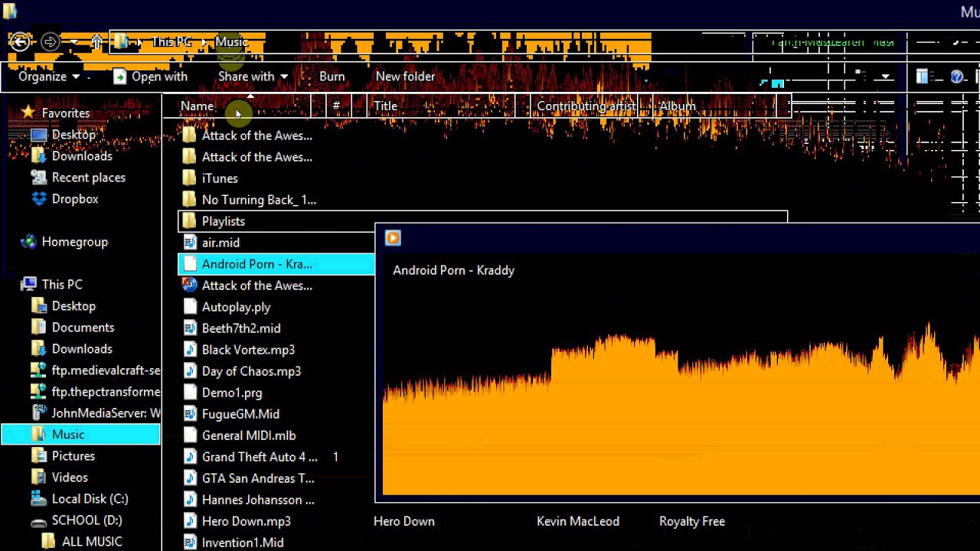Image resolution: width=980 pixels, height=551 pixels.
Task: Select Downloads under This PC
Action: (x=82, y=349)
